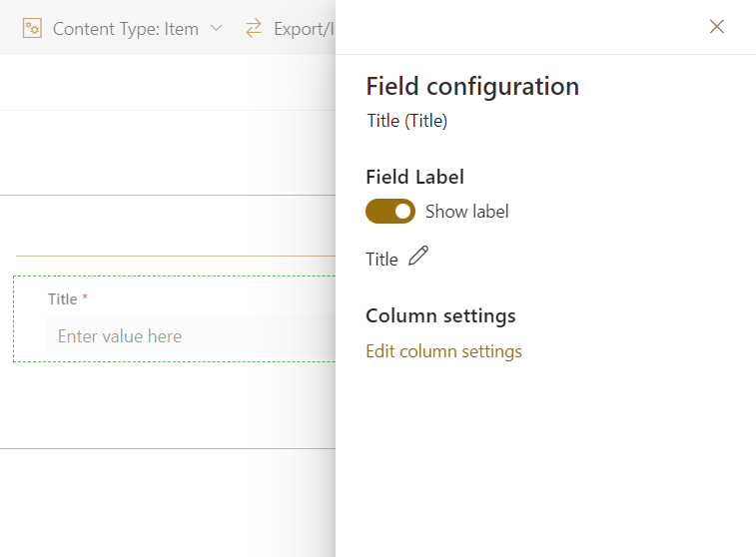This screenshot has width=756, height=557.
Task: Open the 'Content Type: Item' menu
Action: [x=125, y=29]
